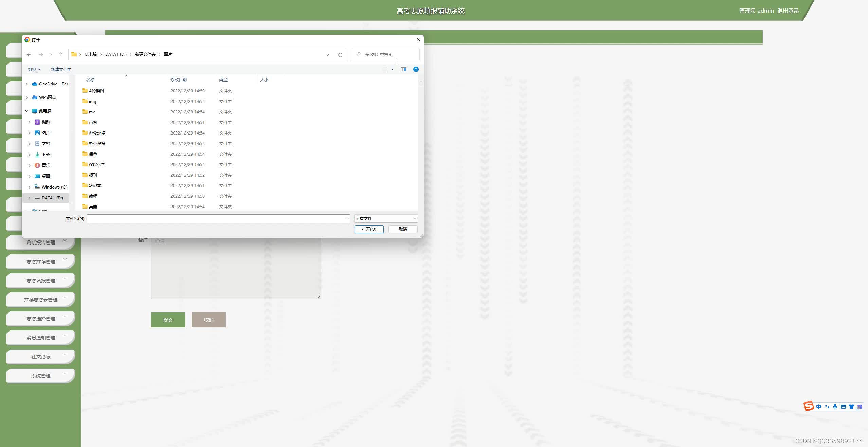
Task: Open the recent locations dropdown arrow
Action: click(x=51, y=54)
